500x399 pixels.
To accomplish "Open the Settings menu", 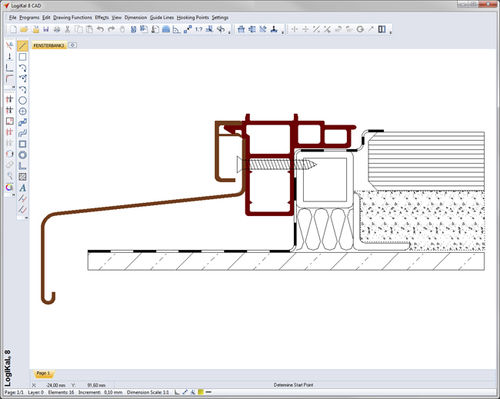I will pos(220,17).
